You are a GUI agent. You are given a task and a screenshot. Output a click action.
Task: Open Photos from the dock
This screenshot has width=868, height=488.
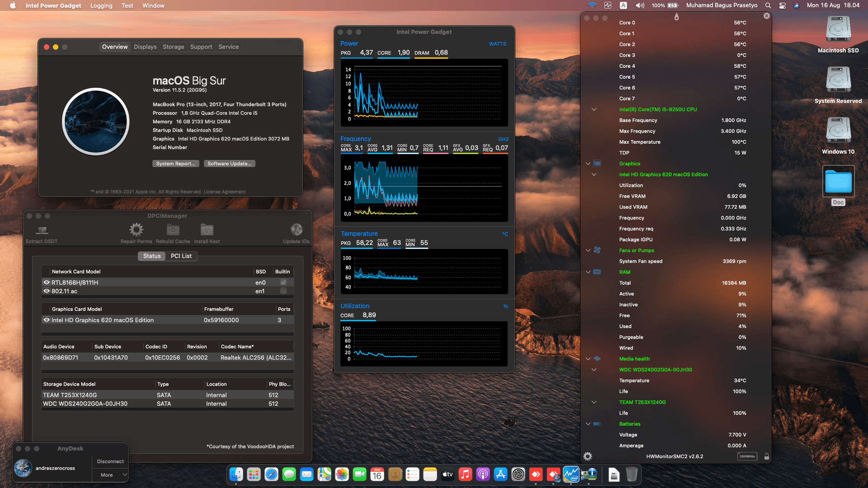click(x=342, y=474)
